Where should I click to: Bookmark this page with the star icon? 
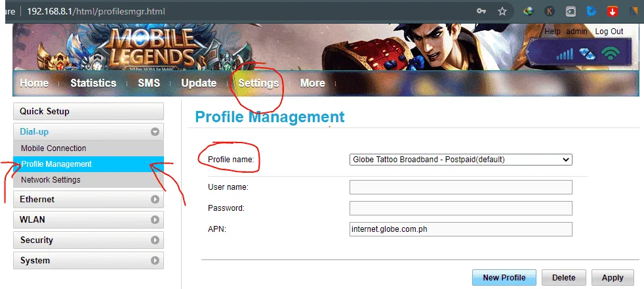pyautogui.click(x=502, y=11)
